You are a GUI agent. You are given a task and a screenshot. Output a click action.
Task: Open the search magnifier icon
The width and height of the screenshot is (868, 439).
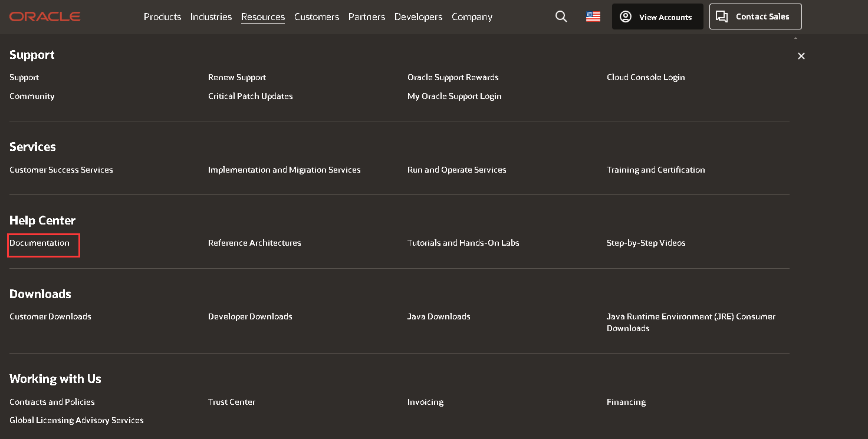tap(561, 16)
